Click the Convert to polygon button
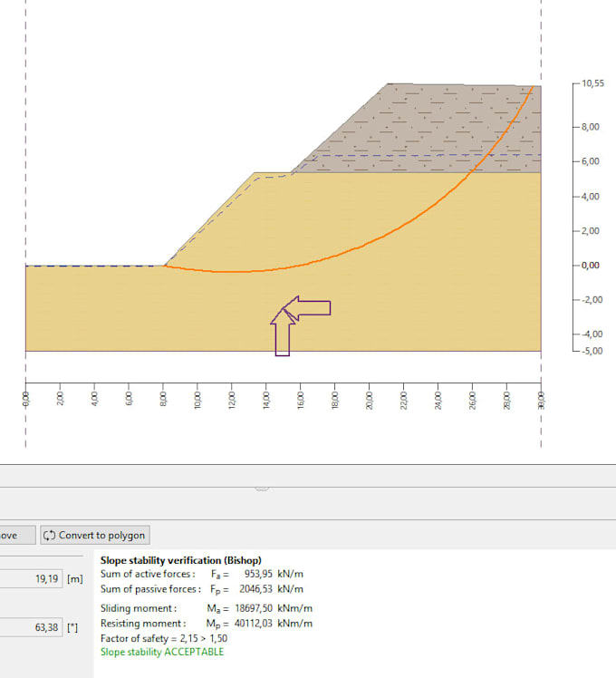Viewport: 616px width, 678px height. [95, 535]
